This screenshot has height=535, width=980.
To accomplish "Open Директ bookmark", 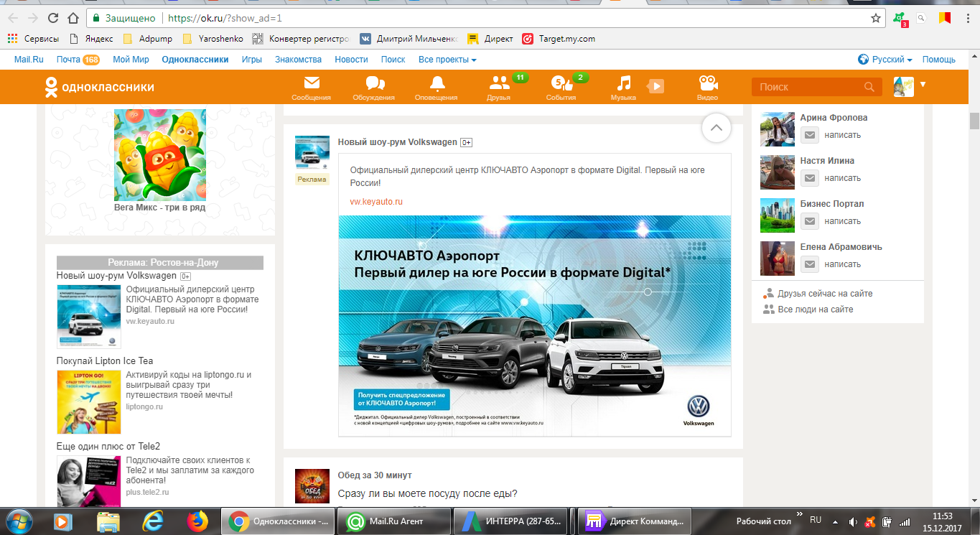I will tap(490, 39).
